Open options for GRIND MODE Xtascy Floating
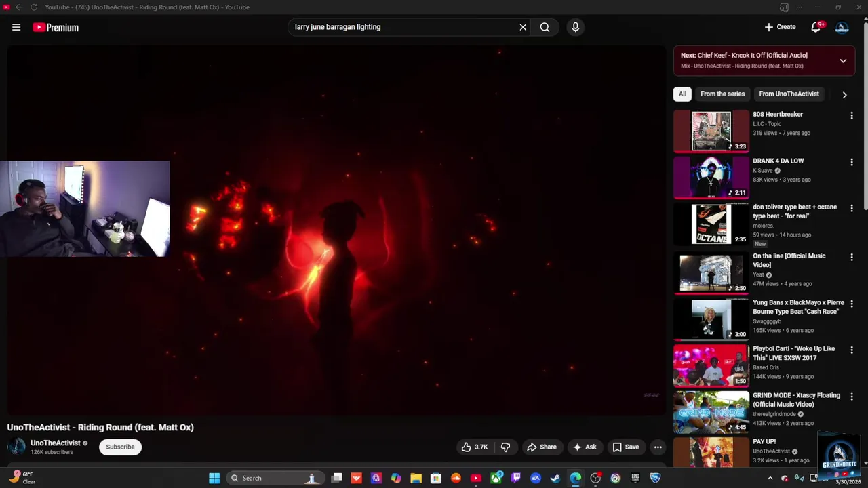 click(x=852, y=397)
